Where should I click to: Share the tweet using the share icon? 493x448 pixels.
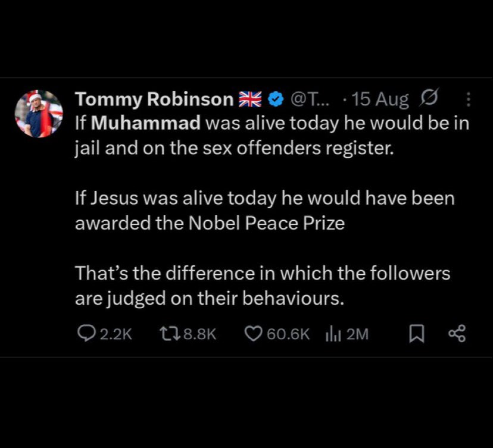point(456,334)
